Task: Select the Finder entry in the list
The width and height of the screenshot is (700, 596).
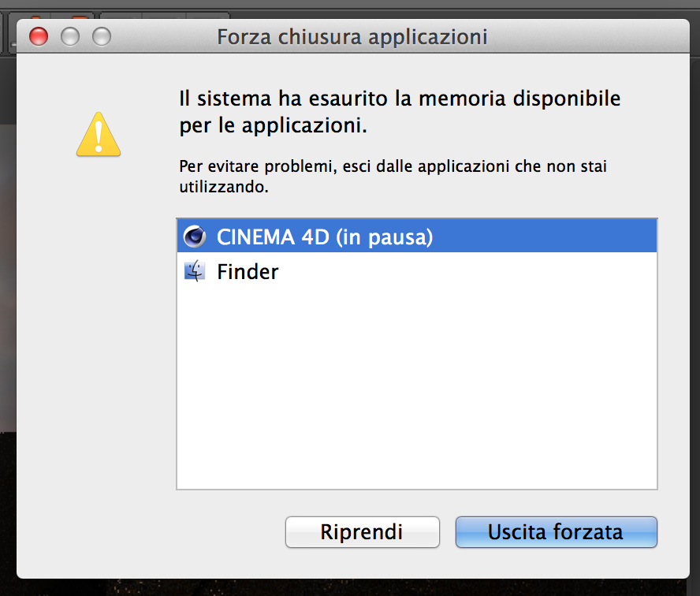Action: (x=248, y=272)
